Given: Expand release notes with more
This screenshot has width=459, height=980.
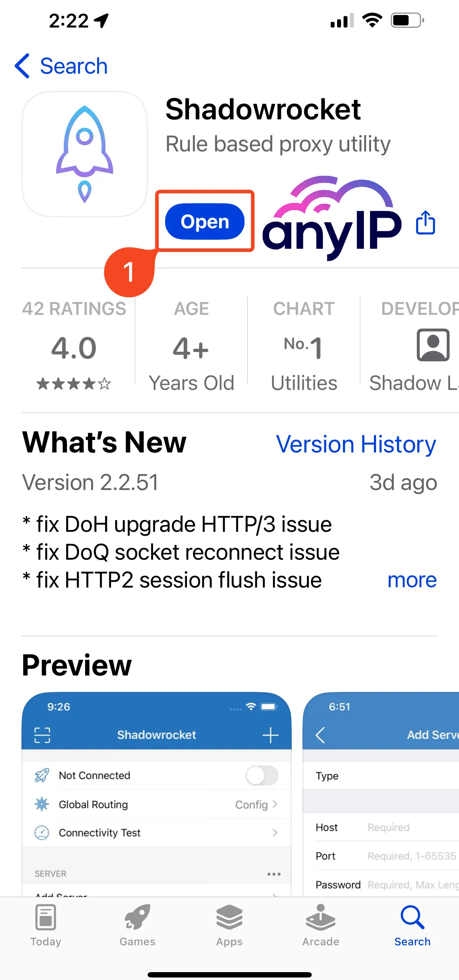Looking at the screenshot, I should [x=412, y=580].
